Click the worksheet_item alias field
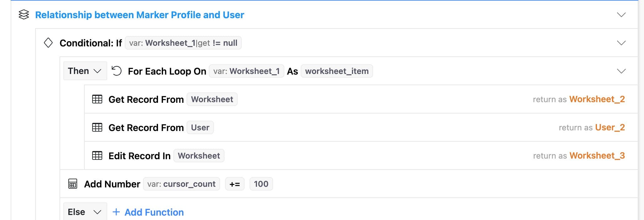Image resolution: width=644 pixels, height=220 pixels. click(337, 71)
